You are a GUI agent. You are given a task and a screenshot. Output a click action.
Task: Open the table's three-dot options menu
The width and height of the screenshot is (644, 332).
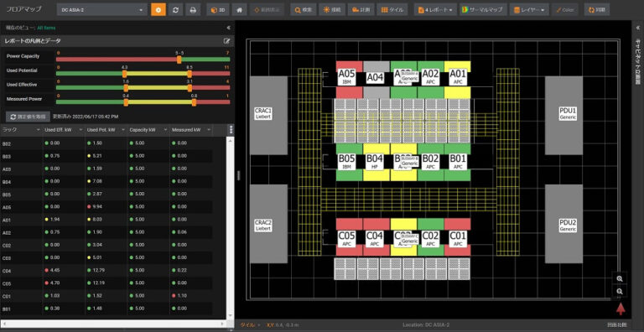(231, 130)
